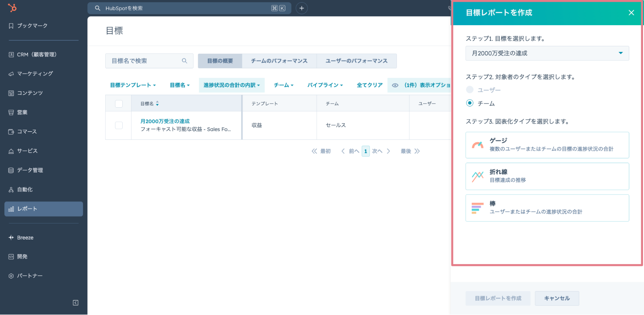Click the HubSpotを検索 search field
Viewport: 644px width, 315px height.
(x=187, y=8)
